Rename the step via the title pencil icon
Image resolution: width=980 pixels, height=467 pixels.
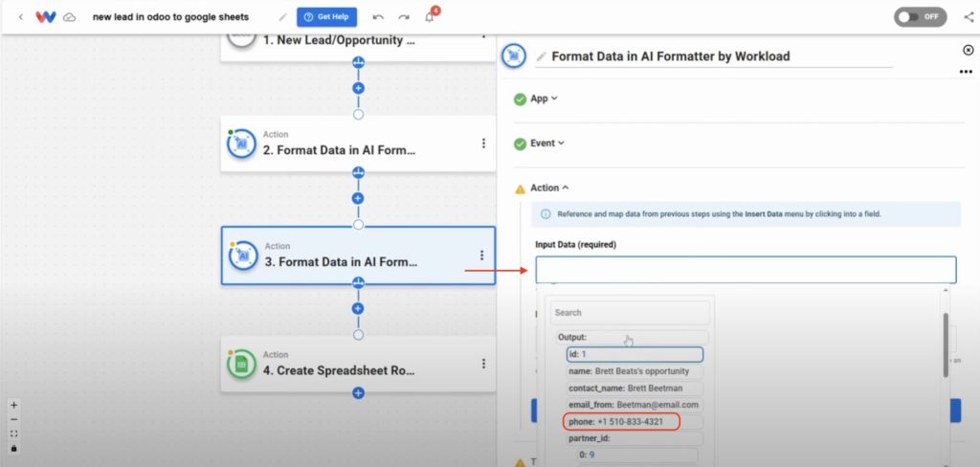click(x=542, y=56)
